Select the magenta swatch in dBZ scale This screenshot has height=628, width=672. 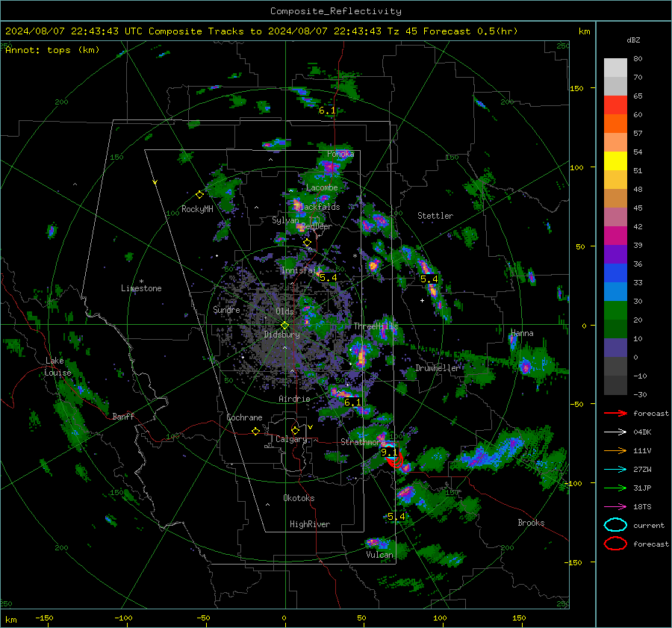pos(615,236)
